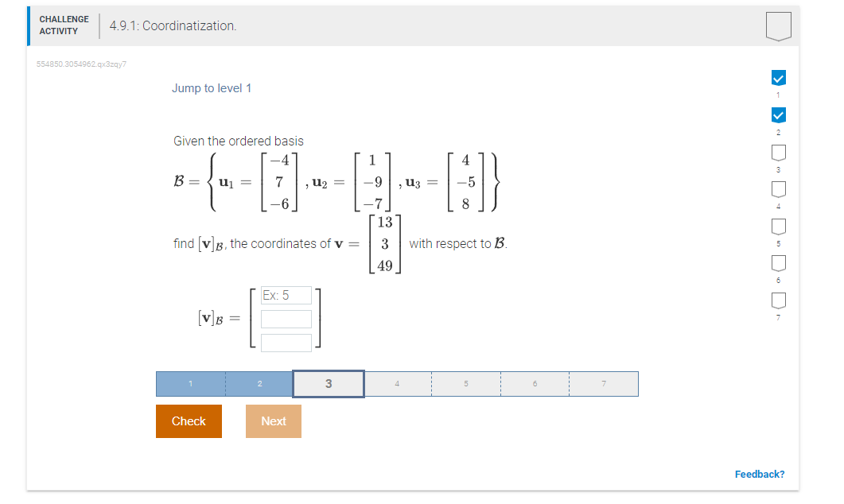
Task: Select the level 3 badge in the sidebar
Action: 777,152
